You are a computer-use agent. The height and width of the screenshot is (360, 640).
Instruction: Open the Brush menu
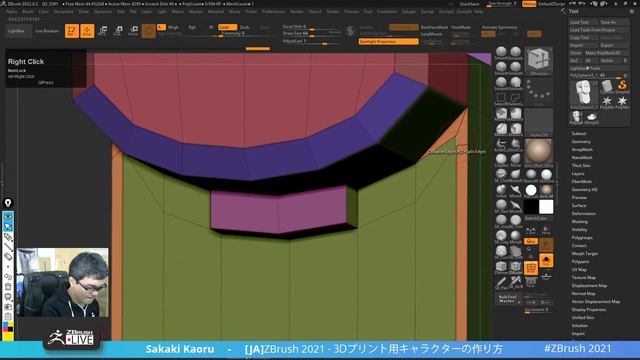[28, 12]
